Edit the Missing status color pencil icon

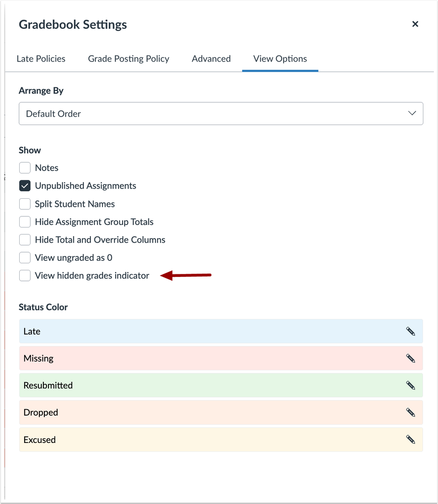coord(411,358)
